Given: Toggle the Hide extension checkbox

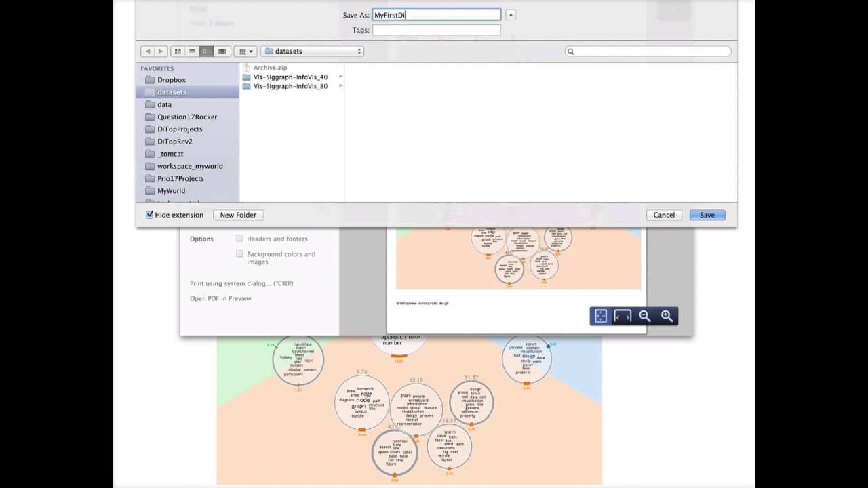Looking at the screenshot, I should click(x=150, y=215).
